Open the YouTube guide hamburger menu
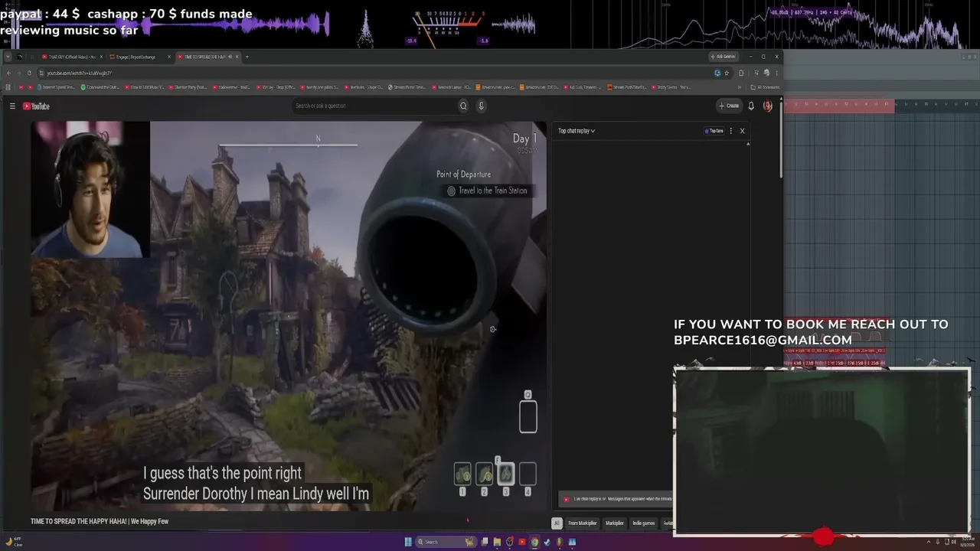The height and width of the screenshot is (551, 980). (12, 106)
